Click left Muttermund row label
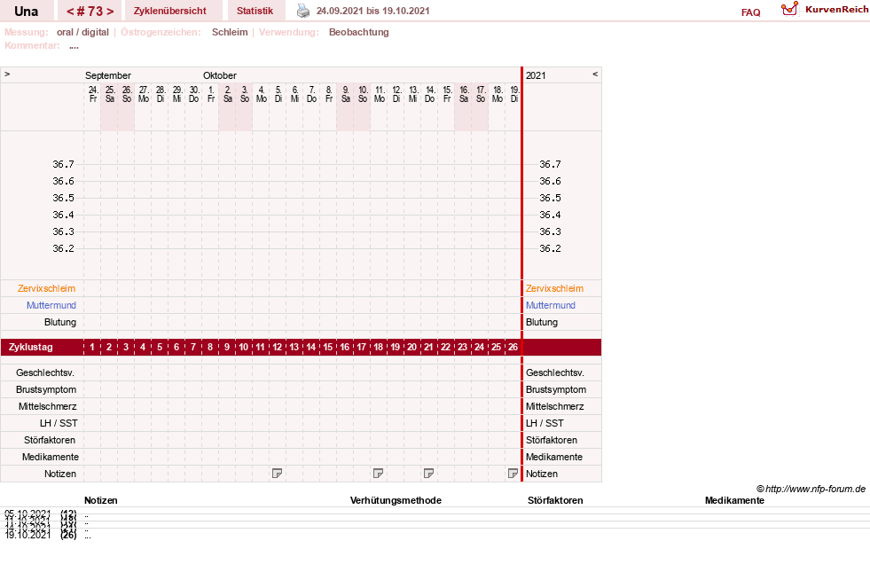 [51, 305]
